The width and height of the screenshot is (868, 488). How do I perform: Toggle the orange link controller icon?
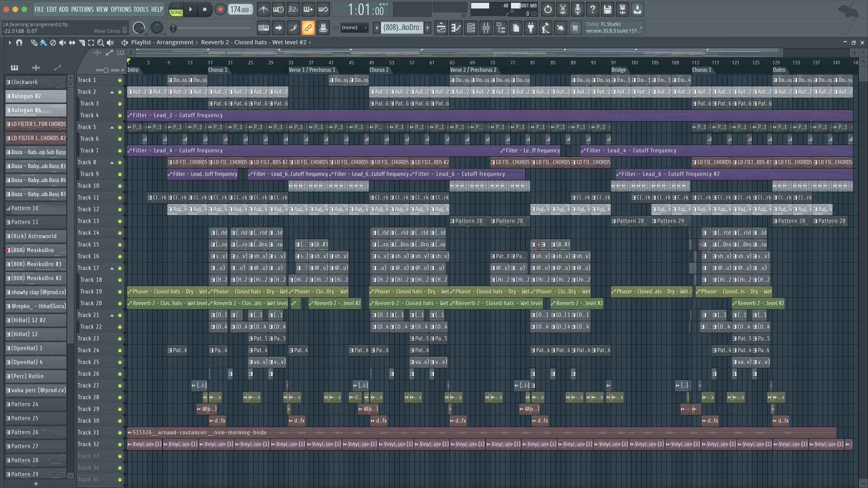pyautogui.click(x=308, y=28)
